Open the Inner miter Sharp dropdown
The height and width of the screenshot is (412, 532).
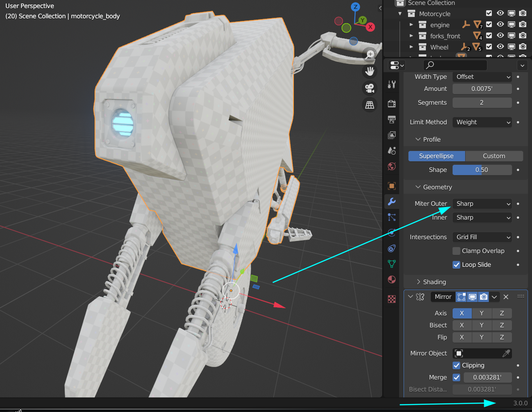point(482,218)
